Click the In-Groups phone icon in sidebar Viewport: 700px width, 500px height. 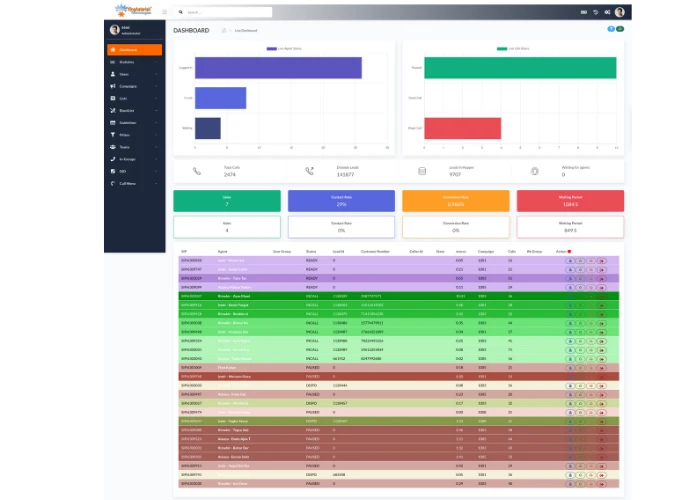click(x=112, y=159)
